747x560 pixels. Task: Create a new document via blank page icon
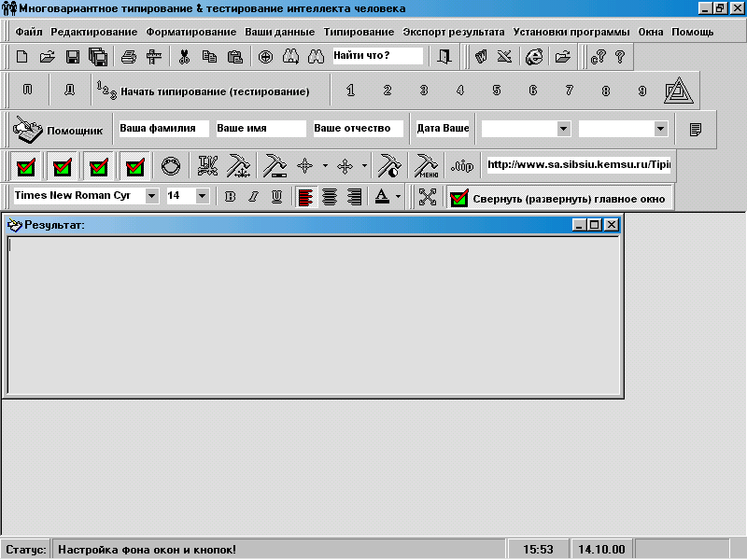click(x=21, y=57)
